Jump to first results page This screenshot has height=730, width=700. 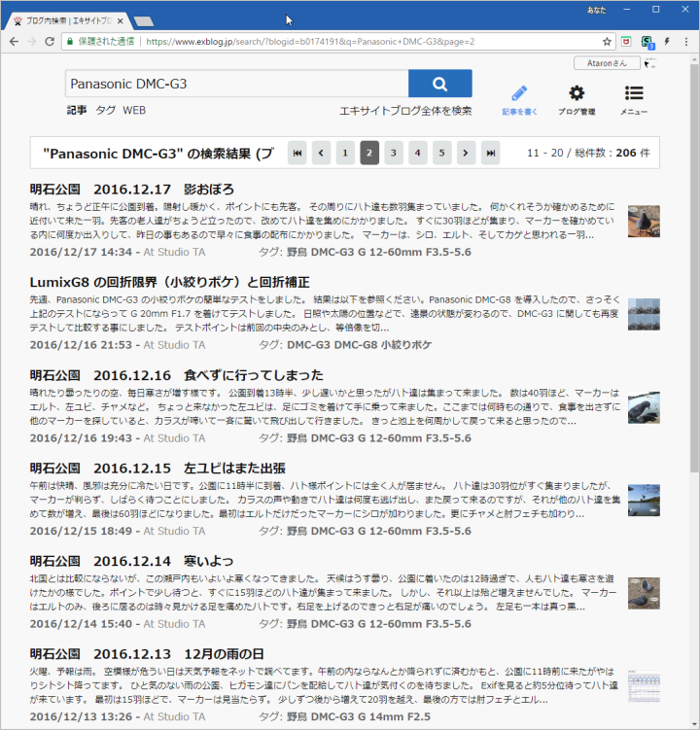click(297, 153)
